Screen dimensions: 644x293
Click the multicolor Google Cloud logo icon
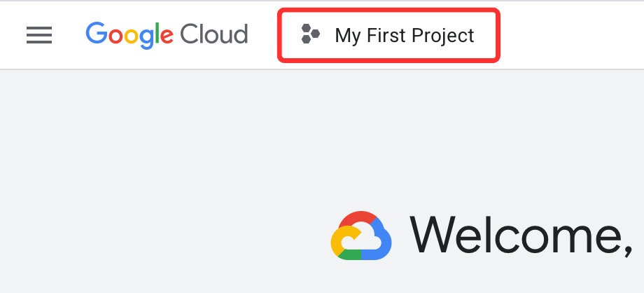(x=361, y=236)
